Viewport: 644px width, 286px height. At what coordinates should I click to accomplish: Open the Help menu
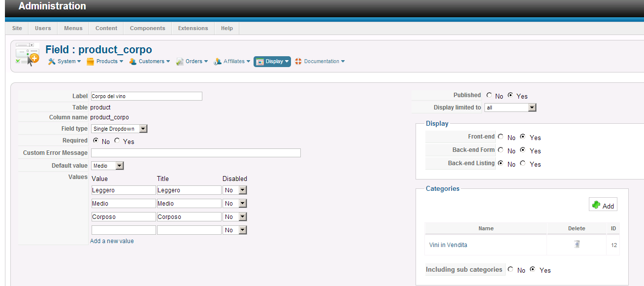click(x=227, y=28)
